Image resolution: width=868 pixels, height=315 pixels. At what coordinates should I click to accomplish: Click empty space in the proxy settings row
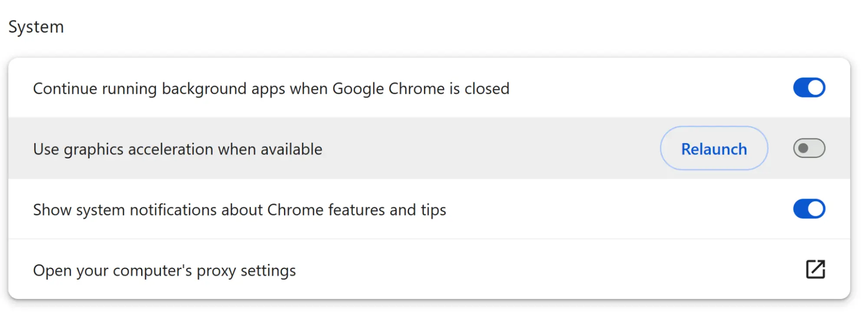click(x=547, y=269)
